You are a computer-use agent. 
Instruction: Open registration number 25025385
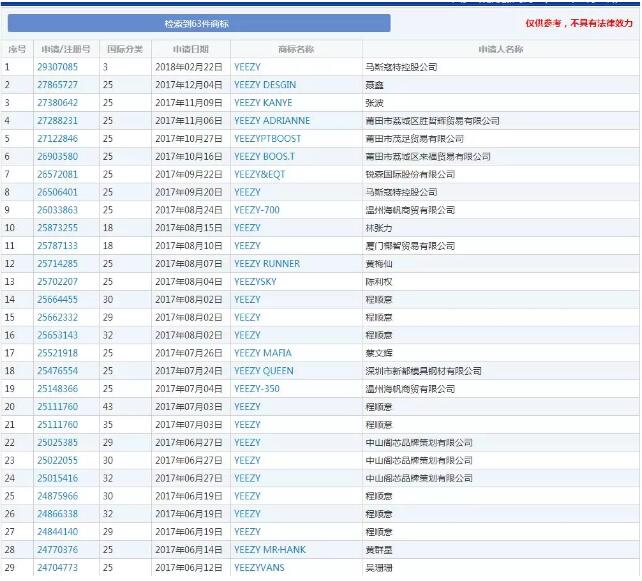(57, 443)
